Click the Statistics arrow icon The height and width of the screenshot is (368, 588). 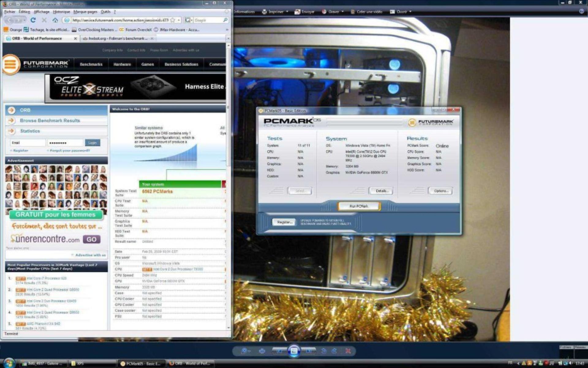pos(11,131)
